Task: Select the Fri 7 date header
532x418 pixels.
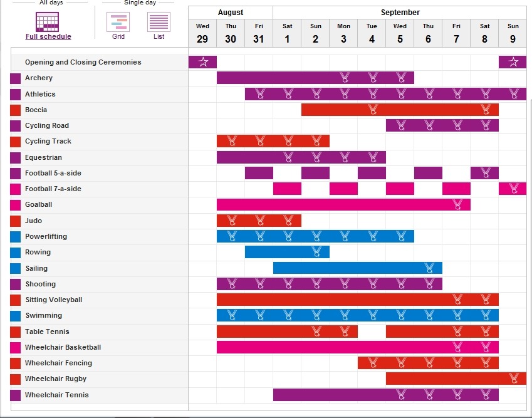Action: point(456,33)
